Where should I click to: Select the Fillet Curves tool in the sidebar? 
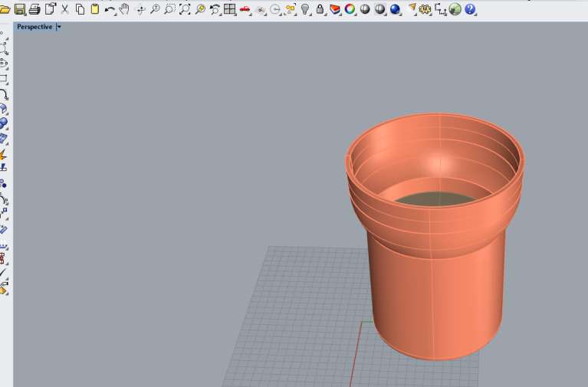point(3,93)
